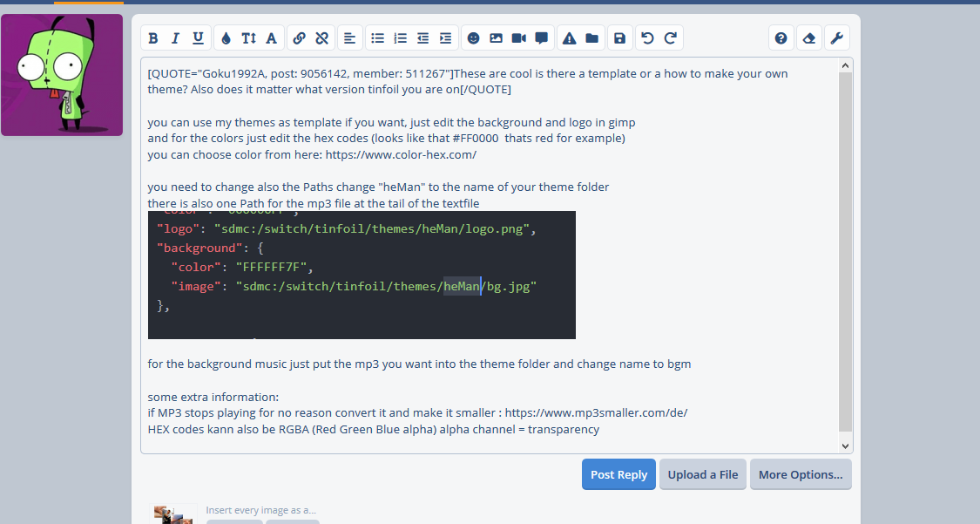Screen dimensions: 980x524
Task: Click the 'HEX codes kann also be RGBA' line
Action: click(x=373, y=430)
